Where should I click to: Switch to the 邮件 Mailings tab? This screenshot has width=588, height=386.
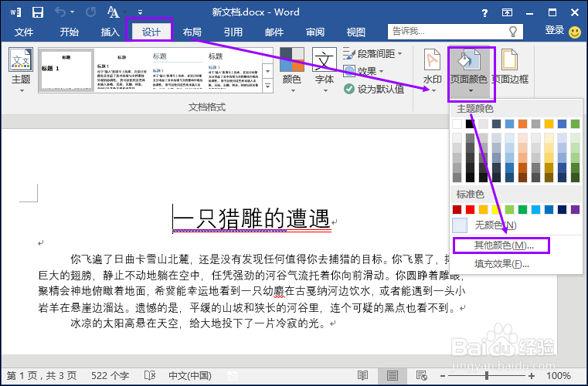click(x=274, y=32)
